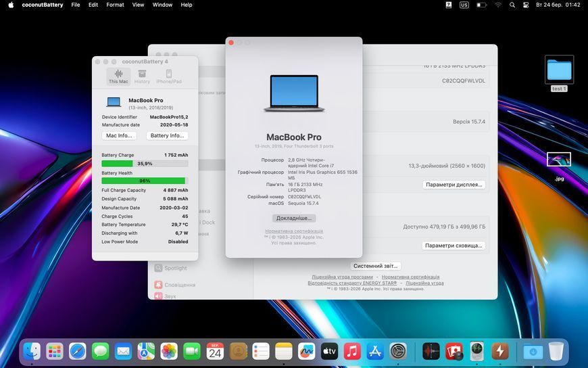Click Параметри дисплея... button in Settings window
The image size is (588, 368).
pyautogui.click(x=454, y=185)
